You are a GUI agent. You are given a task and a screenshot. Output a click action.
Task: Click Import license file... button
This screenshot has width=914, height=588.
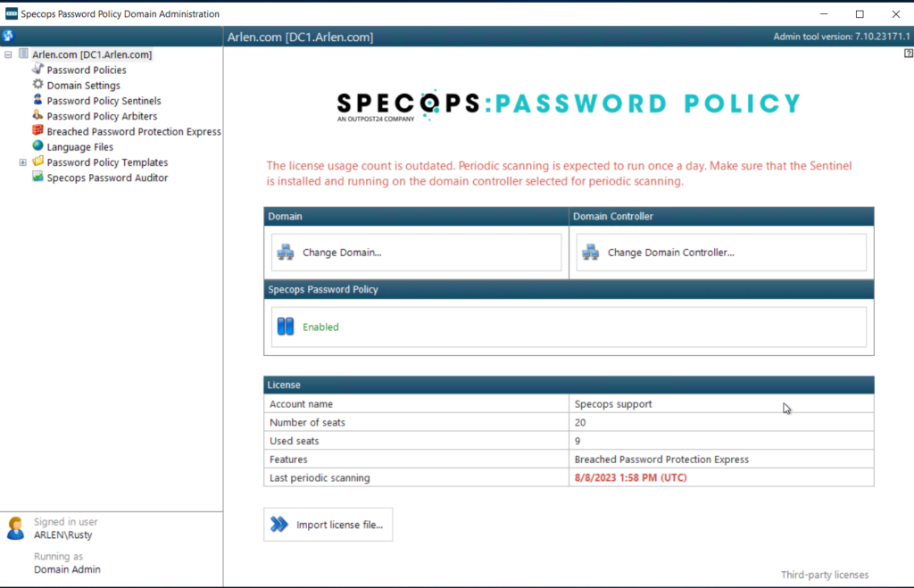[x=328, y=525]
